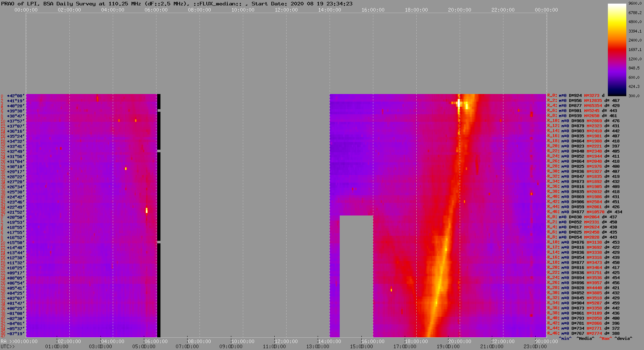Click the +42°08' declination label

[x=16, y=96]
